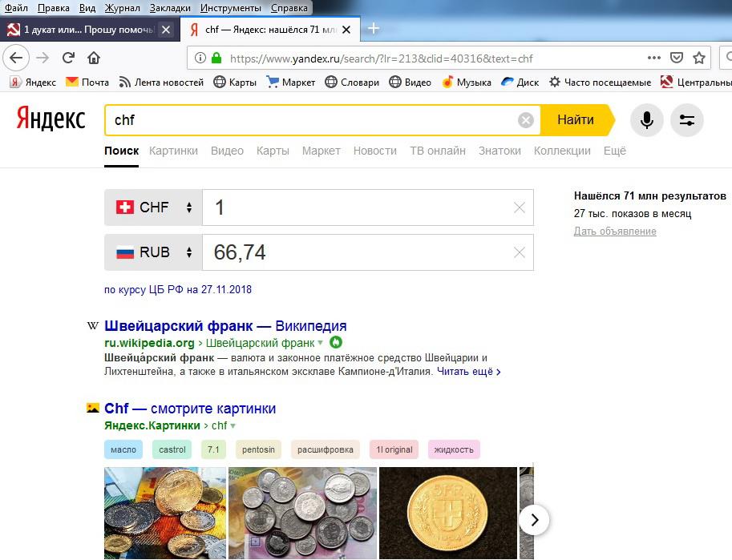Viewport: 732px width, 560px height.
Task: Open the Видео bookmark in toolbar
Action: click(410, 83)
